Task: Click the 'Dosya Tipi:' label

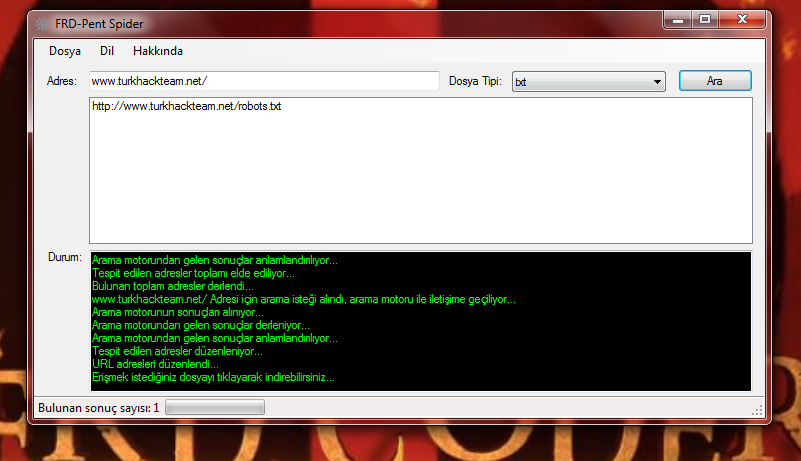Action: pyautogui.click(x=476, y=81)
